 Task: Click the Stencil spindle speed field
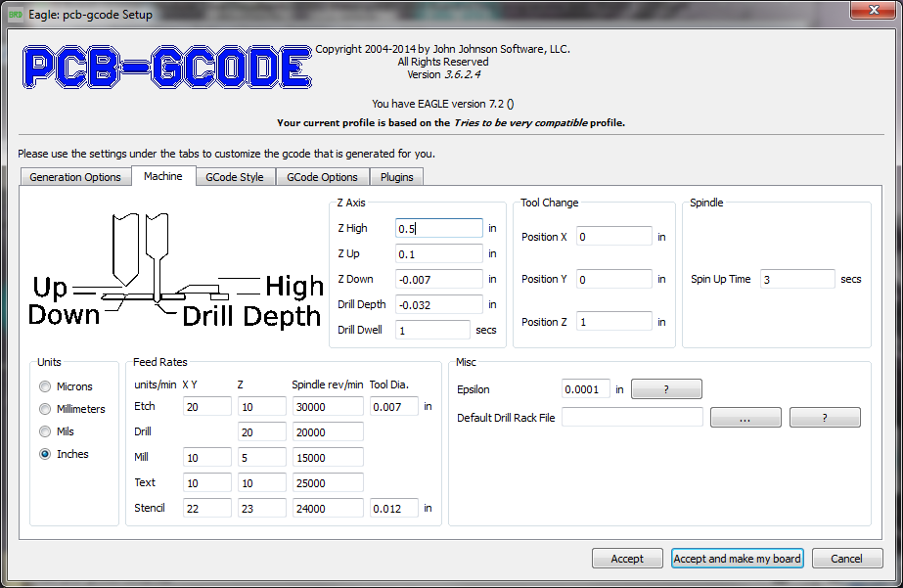click(328, 508)
